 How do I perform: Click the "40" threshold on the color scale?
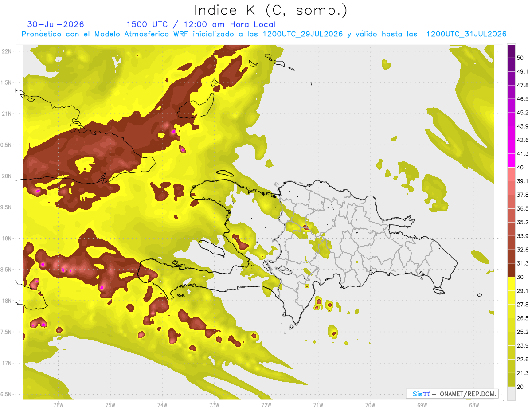coord(520,168)
